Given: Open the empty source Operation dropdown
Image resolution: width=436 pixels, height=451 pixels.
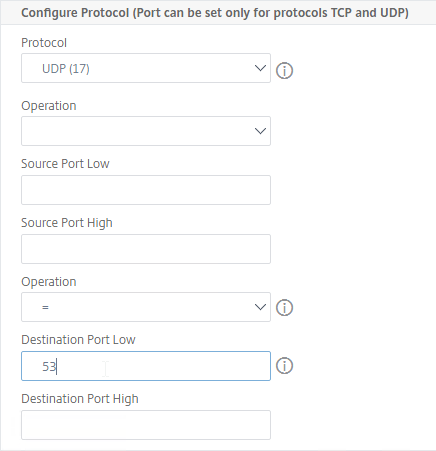Looking at the screenshot, I should (146, 131).
